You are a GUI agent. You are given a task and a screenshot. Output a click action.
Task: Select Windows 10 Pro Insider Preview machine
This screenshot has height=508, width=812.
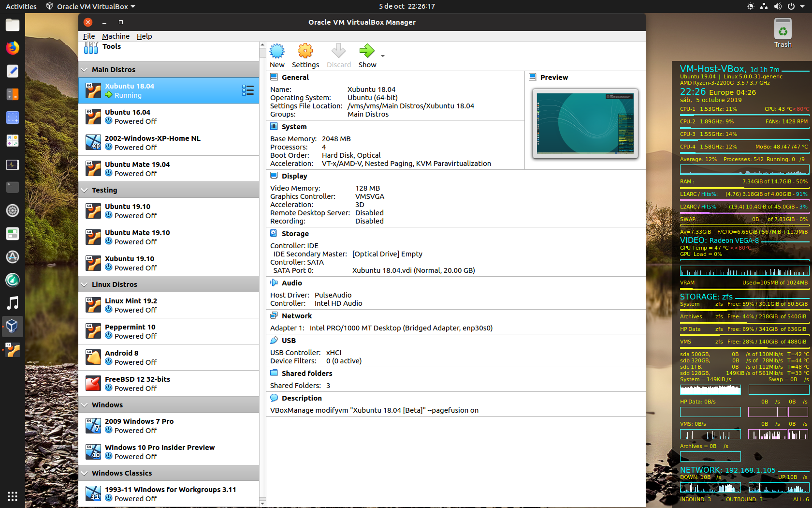tap(169, 452)
